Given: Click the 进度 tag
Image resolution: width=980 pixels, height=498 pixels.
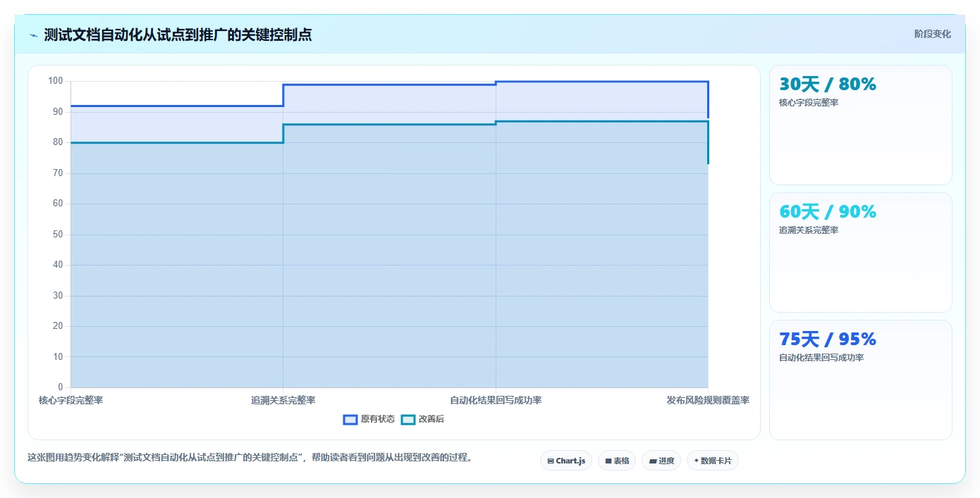Looking at the screenshot, I should [x=661, y=461].
